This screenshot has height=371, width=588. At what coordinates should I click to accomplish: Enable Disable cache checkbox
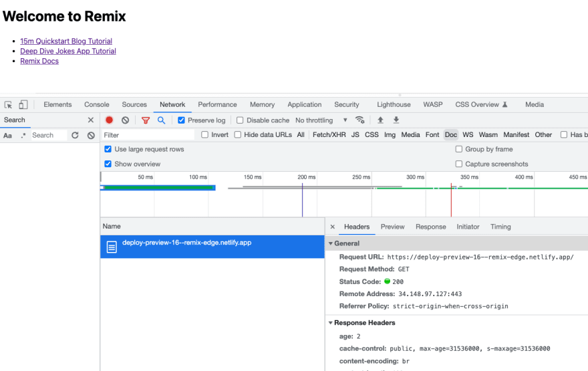240,120
